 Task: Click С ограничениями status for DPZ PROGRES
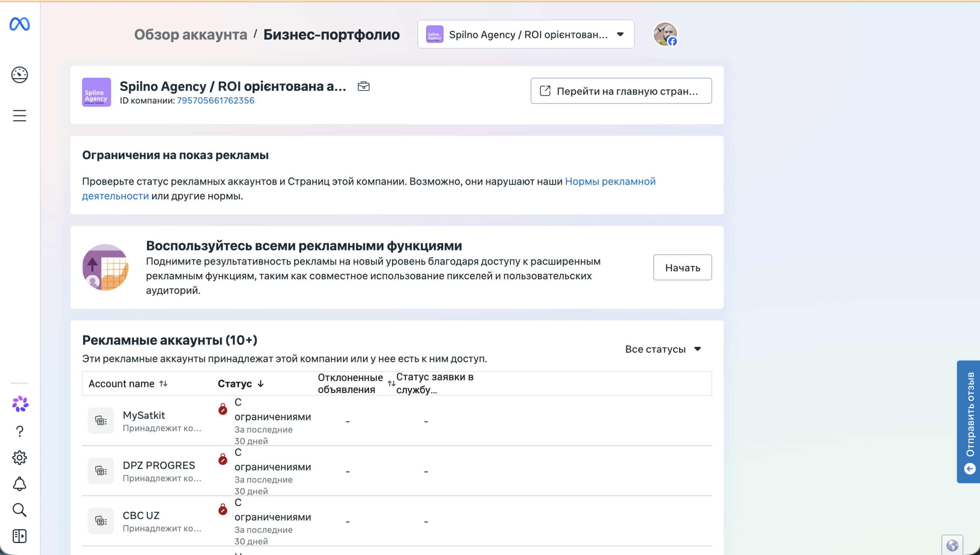pos(273,460)
